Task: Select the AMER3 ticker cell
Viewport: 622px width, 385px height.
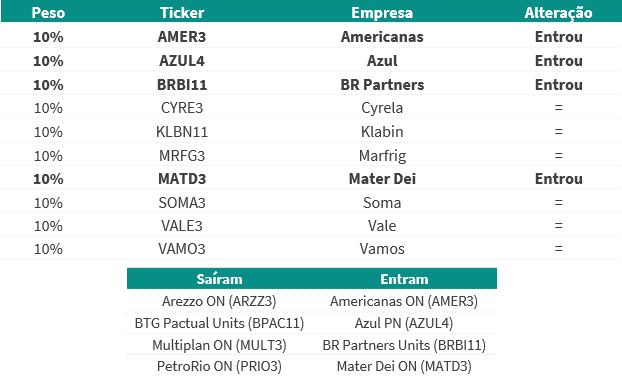Action: pyautogui.click(x=182, y=37)
